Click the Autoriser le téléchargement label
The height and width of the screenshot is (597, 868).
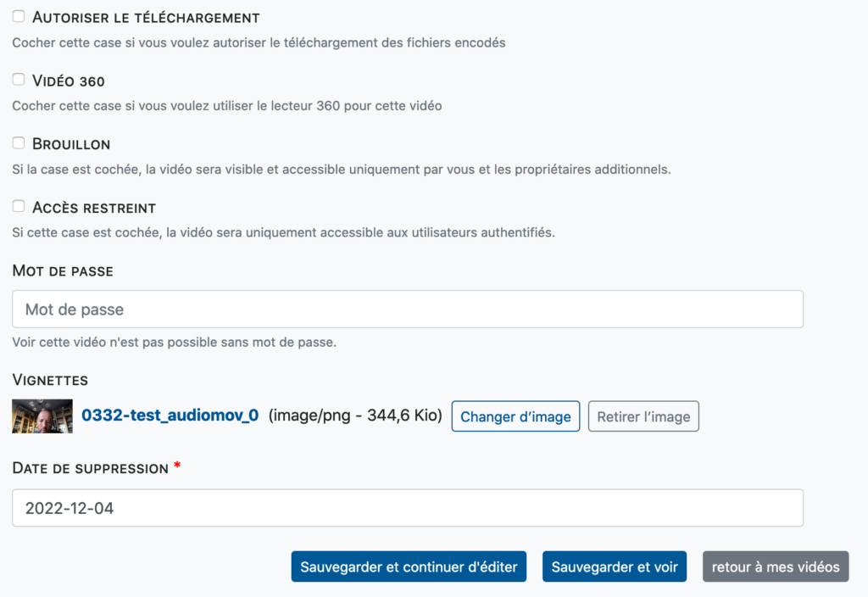click(x=146, y=18)
